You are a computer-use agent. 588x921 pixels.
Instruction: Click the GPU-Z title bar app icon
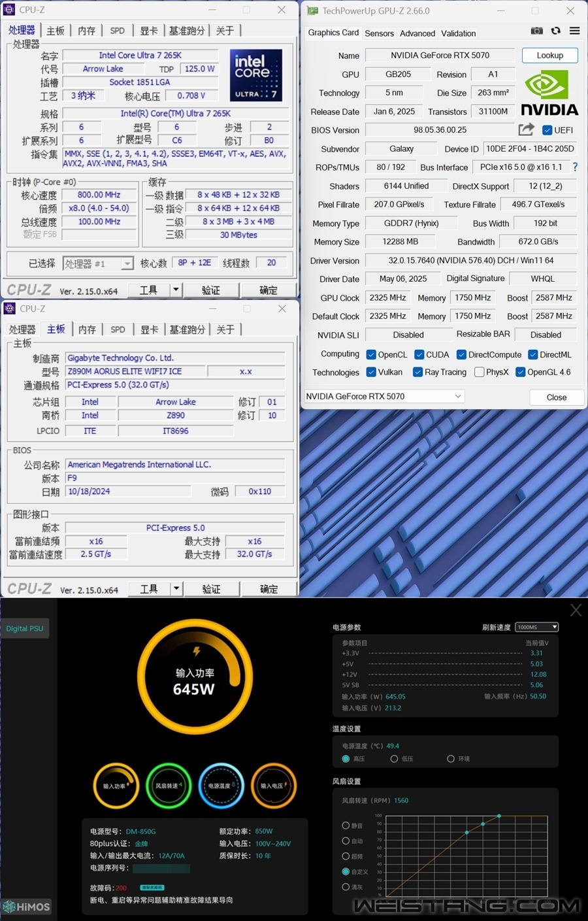[x=313, y=10]
